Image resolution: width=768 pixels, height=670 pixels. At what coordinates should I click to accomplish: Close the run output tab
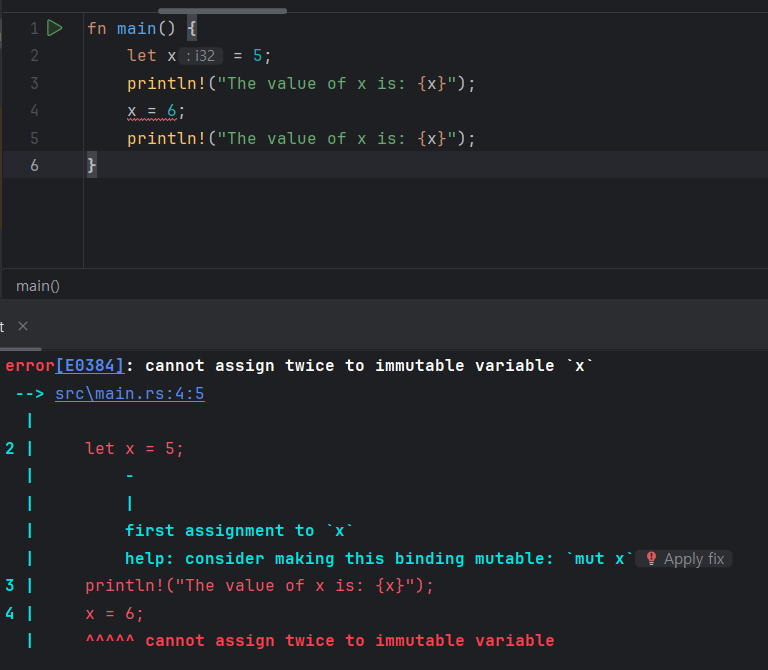click(23, 326)
